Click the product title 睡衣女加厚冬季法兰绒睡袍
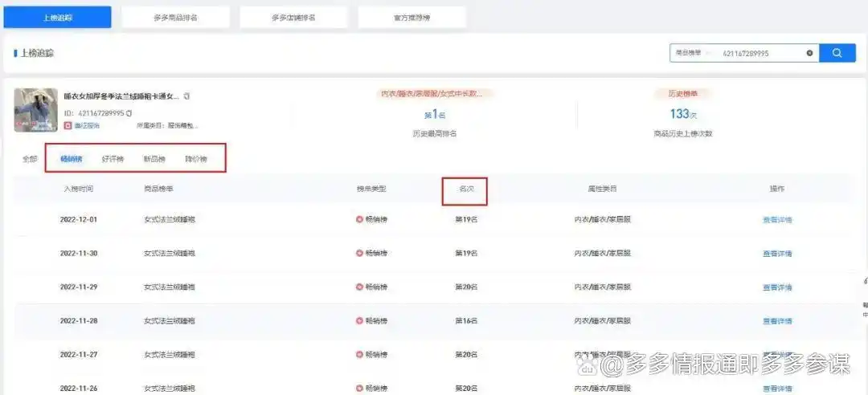The width and height of the screenshot is (868, 395). pos(121,96)
